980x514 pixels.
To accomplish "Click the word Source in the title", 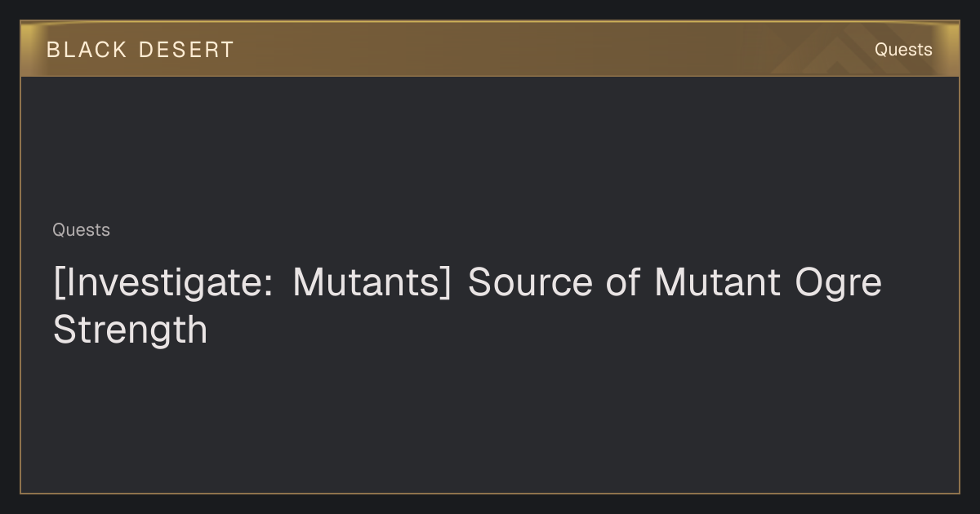I will [x=530, y=282].
